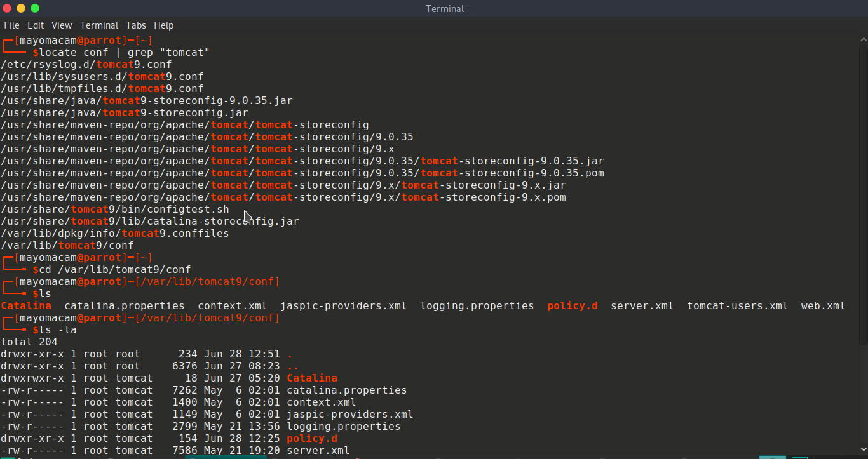The image size is (868, 459).
Task: Open the Tabs menu
Action: pos(136,25)
